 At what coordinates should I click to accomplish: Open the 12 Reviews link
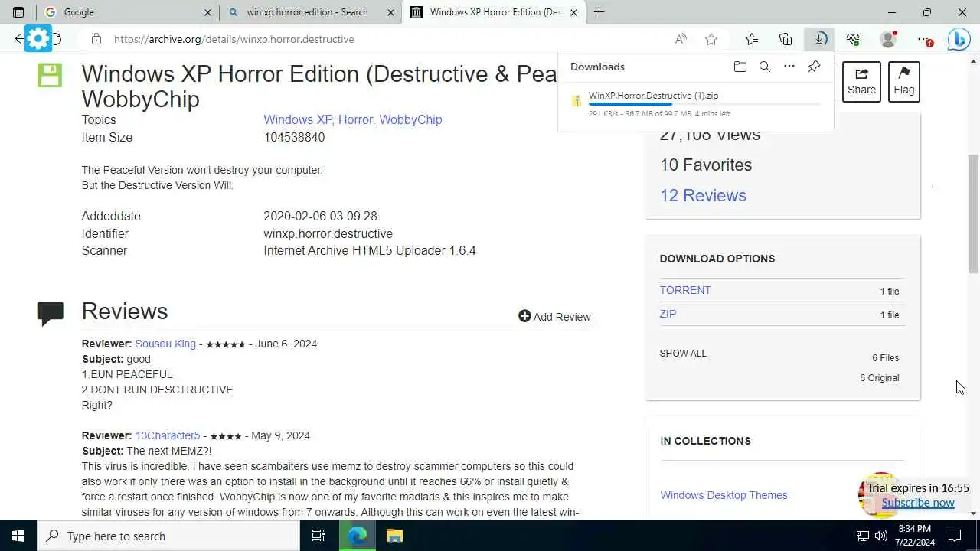(703, 195)
